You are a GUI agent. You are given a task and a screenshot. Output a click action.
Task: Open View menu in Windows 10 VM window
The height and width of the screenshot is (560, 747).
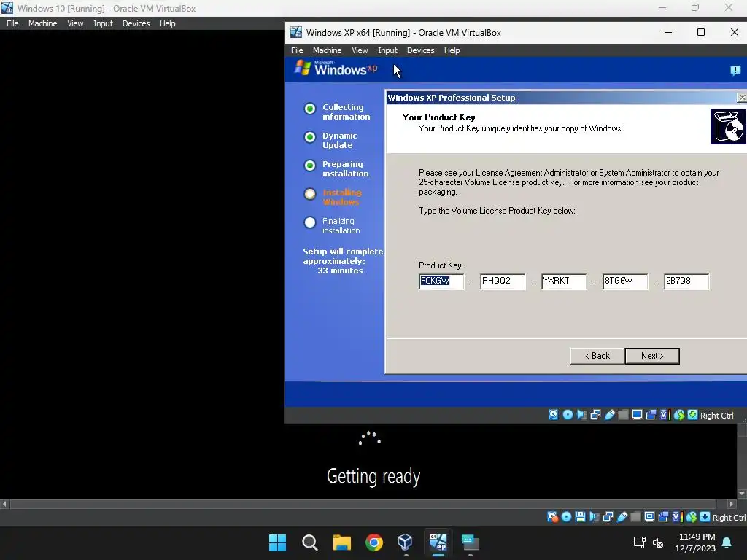(x=75, y=23)
